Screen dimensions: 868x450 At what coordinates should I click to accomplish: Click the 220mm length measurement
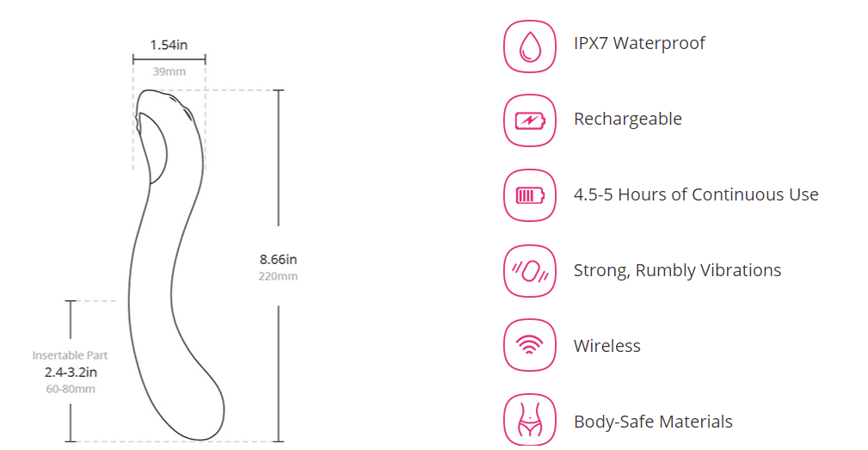(278, 276)
